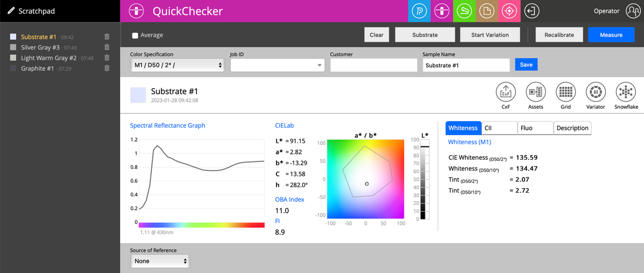
Task: Click the Recalibrate button
Action: tap(559, 35)
